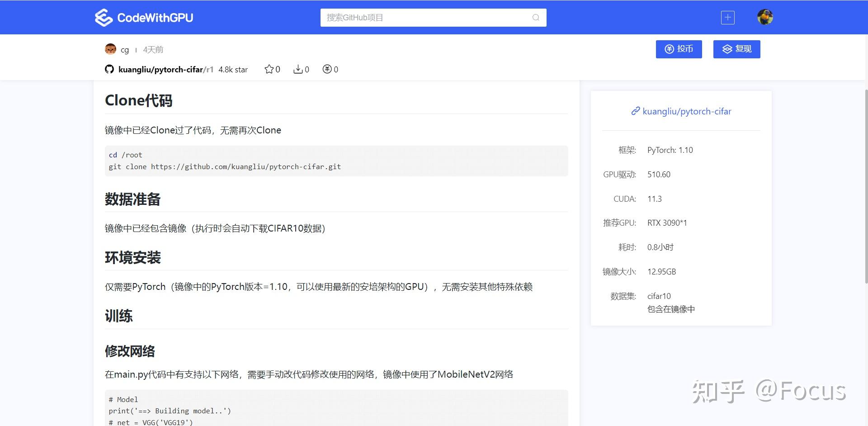Click the r1 version label

[210, 70]
